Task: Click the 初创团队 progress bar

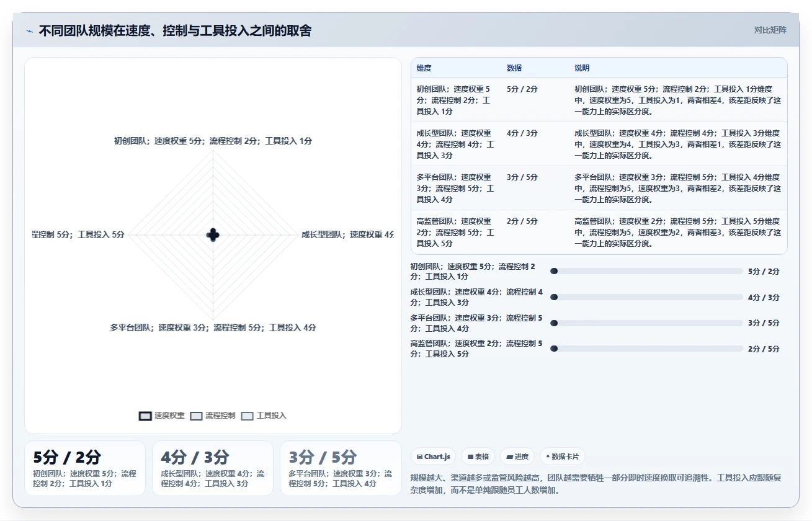Action: pos(646,271)
